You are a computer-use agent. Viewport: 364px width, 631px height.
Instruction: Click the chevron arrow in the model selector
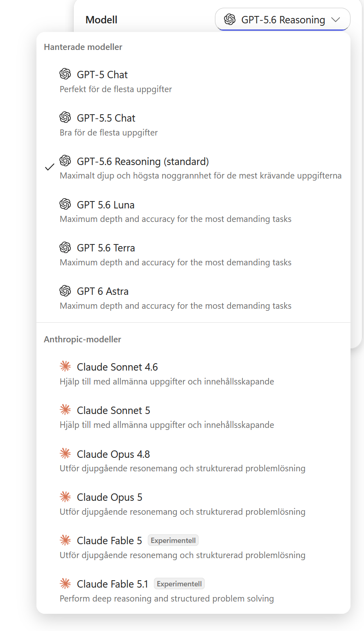coord(336,20)
